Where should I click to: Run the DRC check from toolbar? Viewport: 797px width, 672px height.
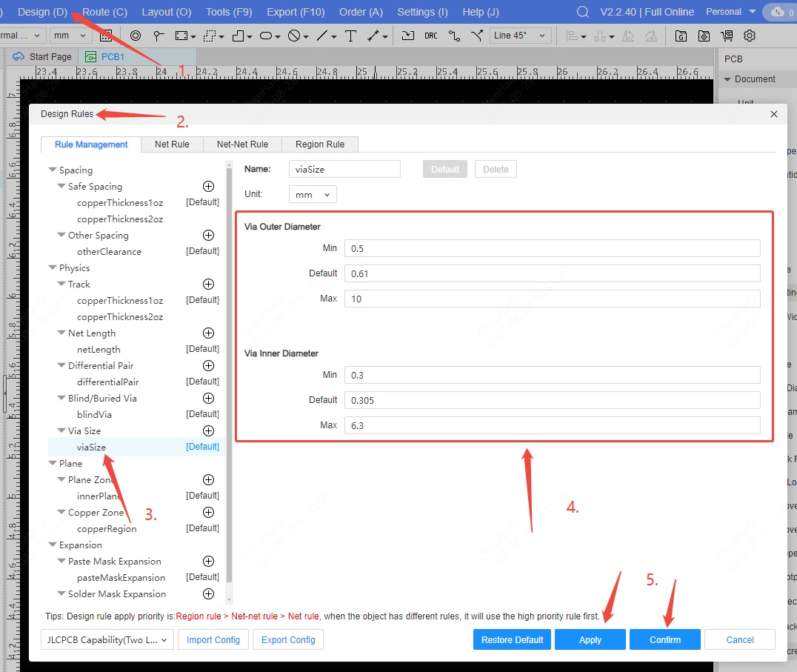tap(431, 36)
